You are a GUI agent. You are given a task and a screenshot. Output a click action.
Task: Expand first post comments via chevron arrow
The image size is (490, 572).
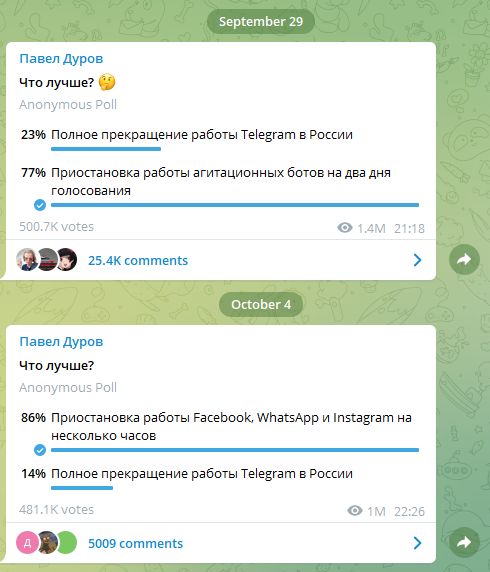[x=417, y=260]
